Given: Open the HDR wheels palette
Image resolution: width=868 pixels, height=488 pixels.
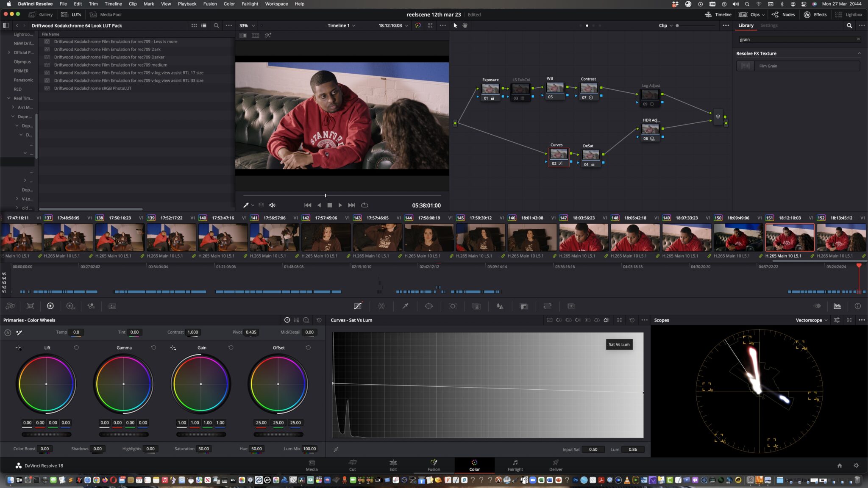Looking at the screenshot, I should [x=70, y=306].
